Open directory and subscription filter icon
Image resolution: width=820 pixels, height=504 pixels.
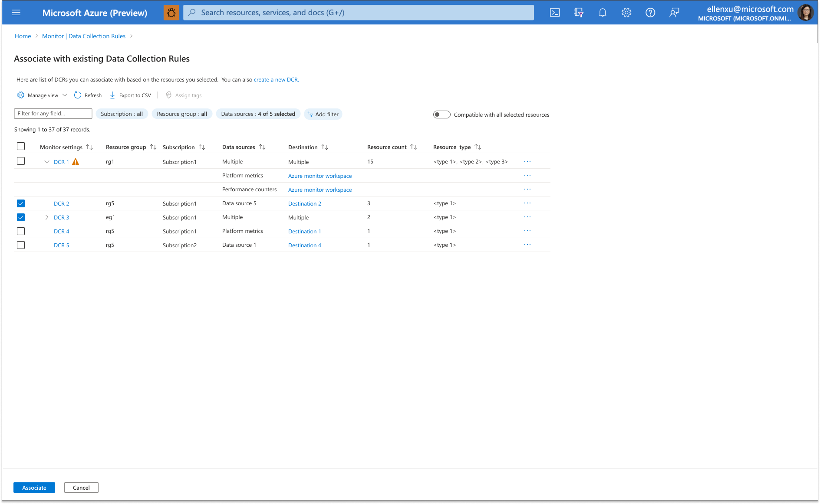579,13
